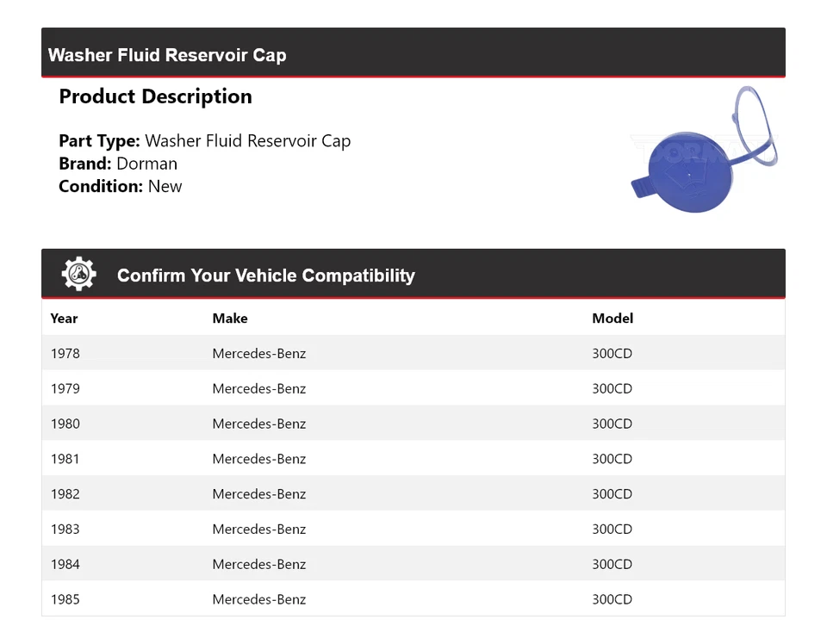Click the Product Description heading
This screenshot has width=827, height=644.
156,96
